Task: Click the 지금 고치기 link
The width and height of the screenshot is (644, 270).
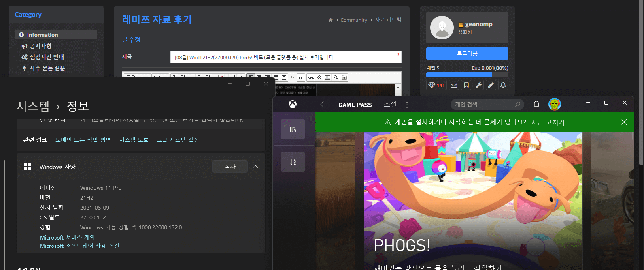Action: [548, 122]
